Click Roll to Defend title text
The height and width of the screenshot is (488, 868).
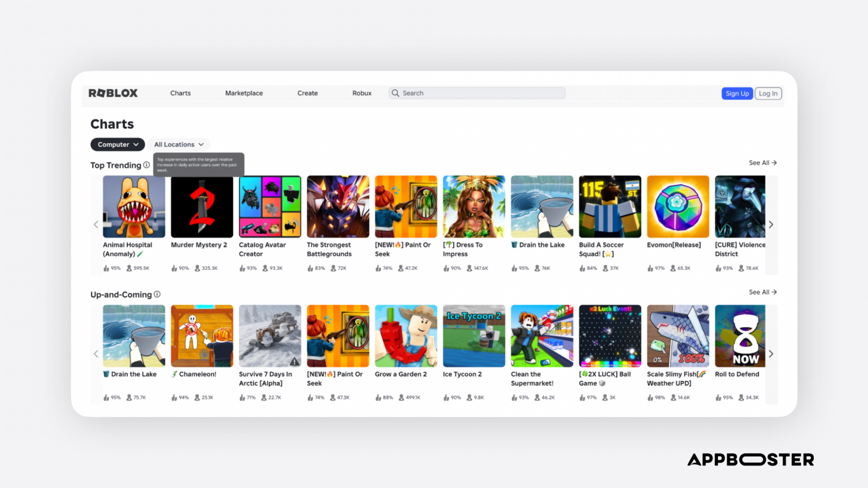(737, 374)
